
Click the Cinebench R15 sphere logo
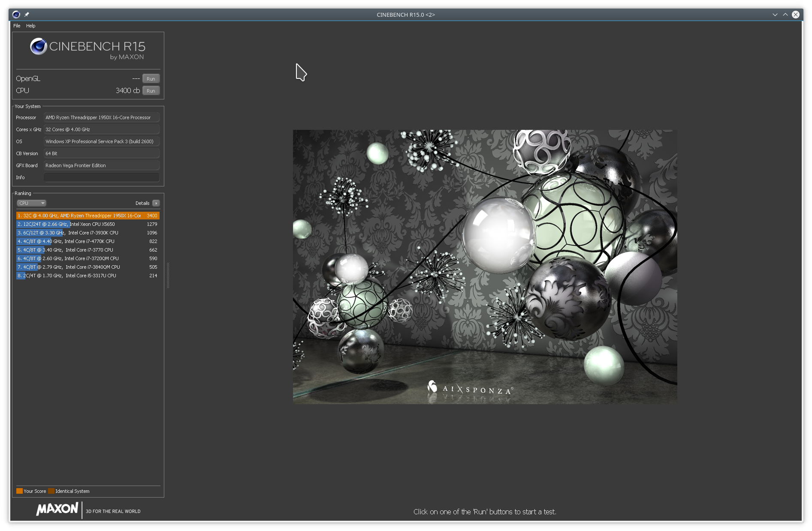pyautogui.click(x=38, y=46)
